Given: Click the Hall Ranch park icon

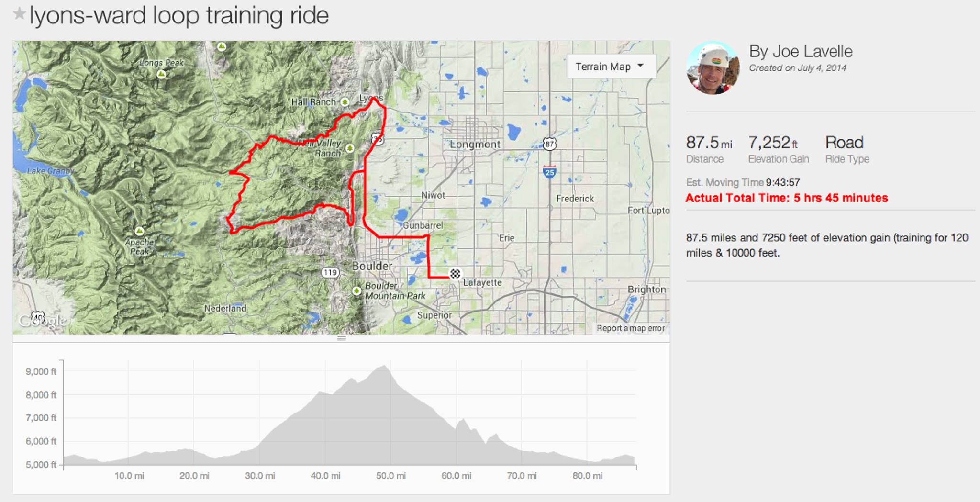Looking at the screenshot, I should [345, 102].
